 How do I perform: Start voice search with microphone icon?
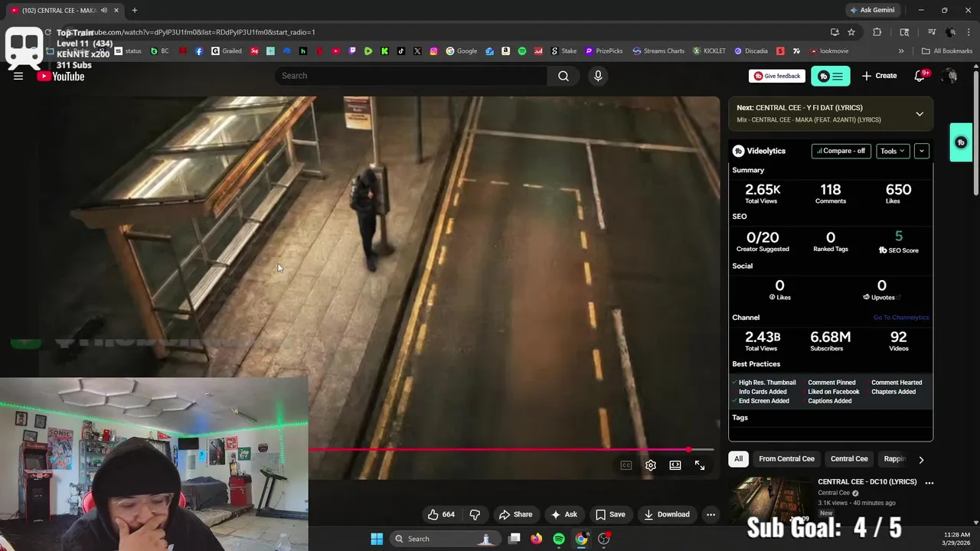(598, 76)
